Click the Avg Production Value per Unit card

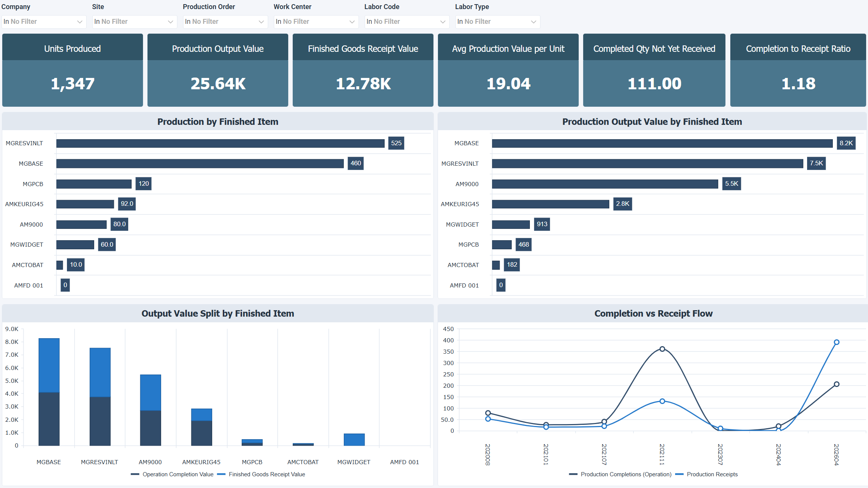coord(508,70)
